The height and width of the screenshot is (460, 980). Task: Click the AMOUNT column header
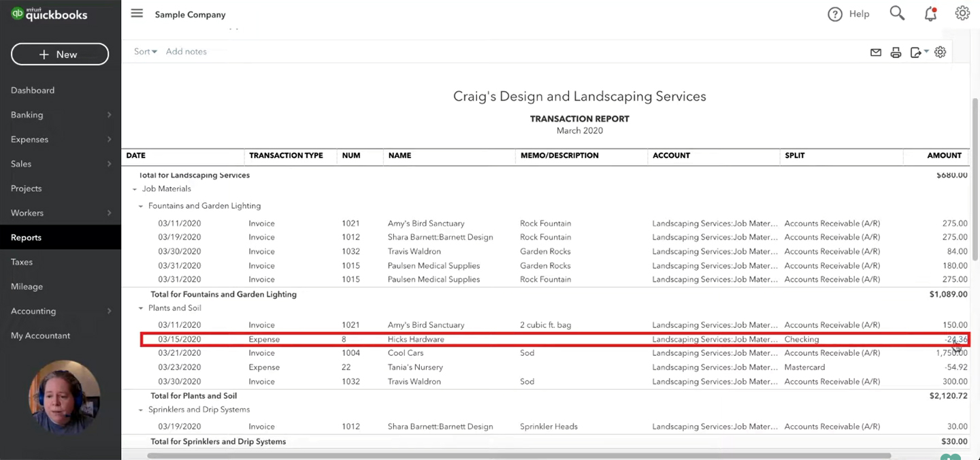944,156
